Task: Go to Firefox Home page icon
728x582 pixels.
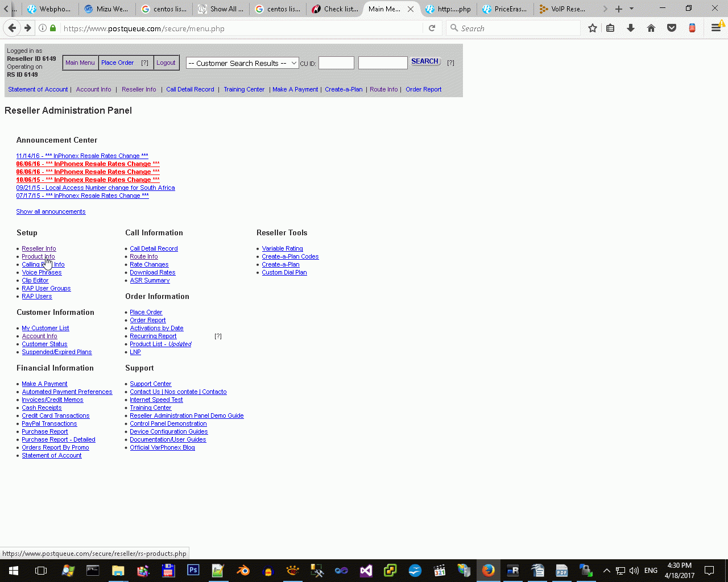Action: 651,28
